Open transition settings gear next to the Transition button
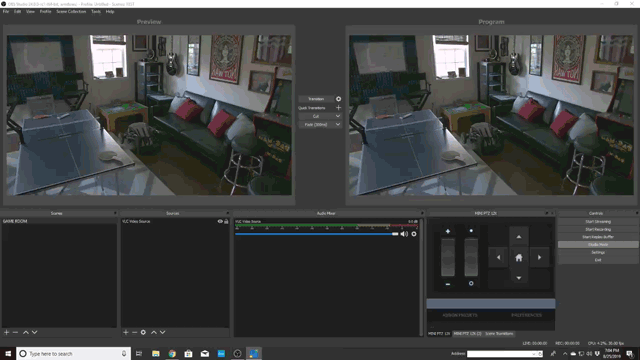The height and width of the screenshot is (360, 640). pos(338,99)
